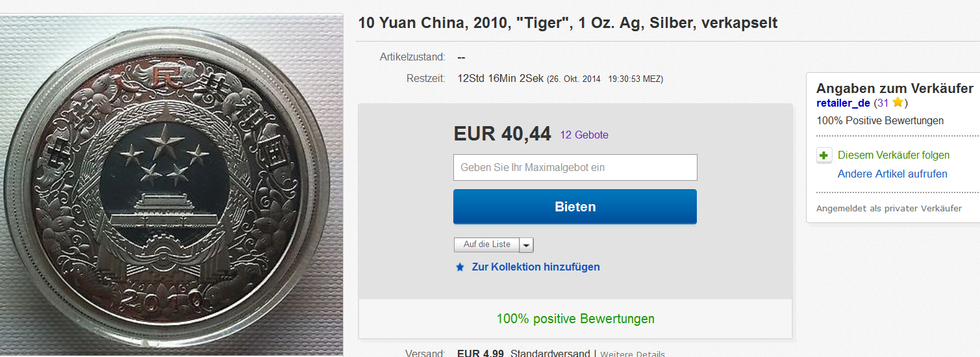Screen dimensions: 980x357
Task: Click Zur Kollektion hinzufügen link
Action: coord(536,267)
